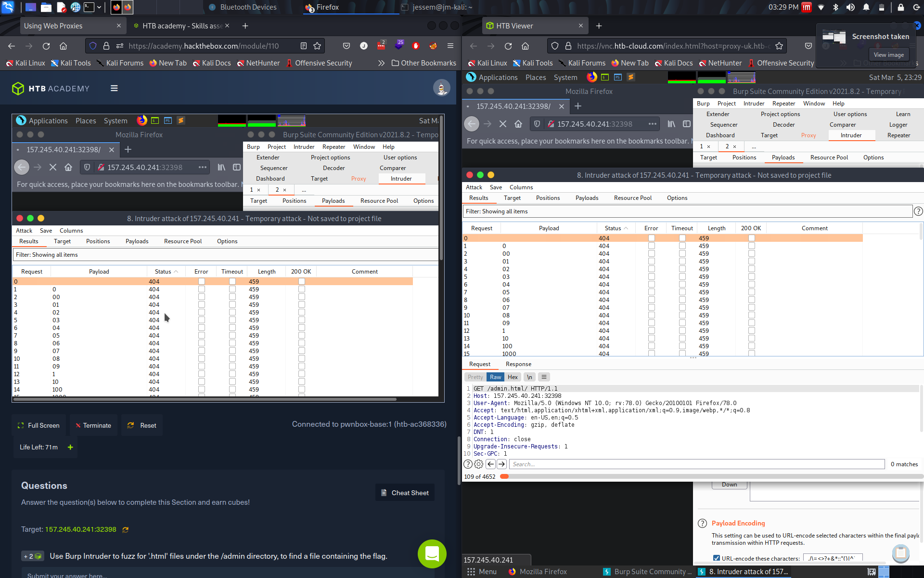Click the filter help question mark icon

pos(918,211)
